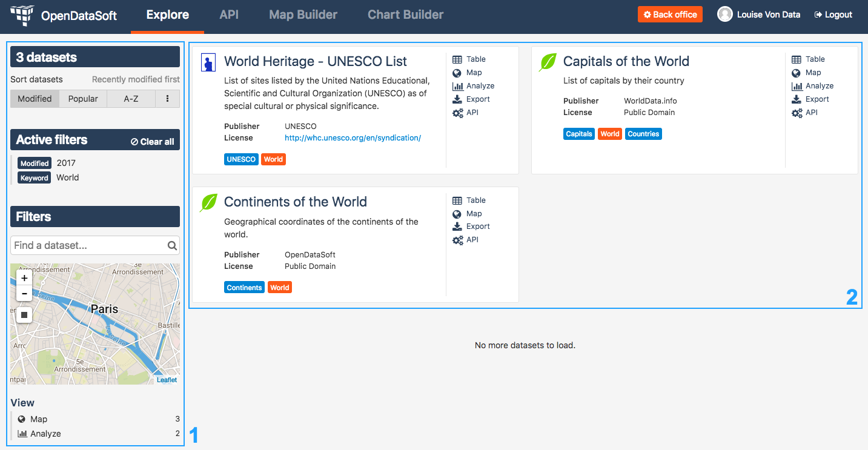Image resolution: width=868 pixels, height=450 pixels.
Task: Click the UNESCO keyword tag
Action: (x=241, y=159)
